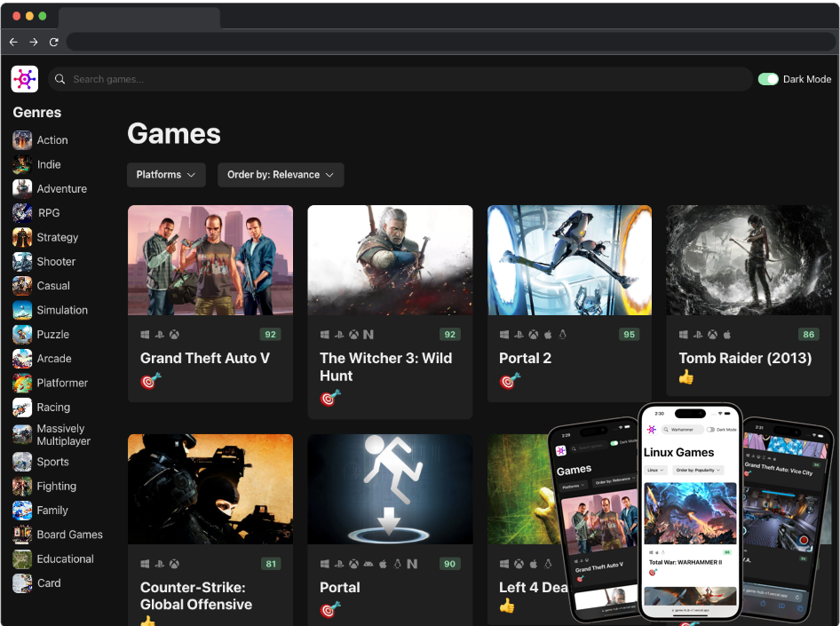Click the Indie genre icon
840x626 pixels.
coord(22,164)
